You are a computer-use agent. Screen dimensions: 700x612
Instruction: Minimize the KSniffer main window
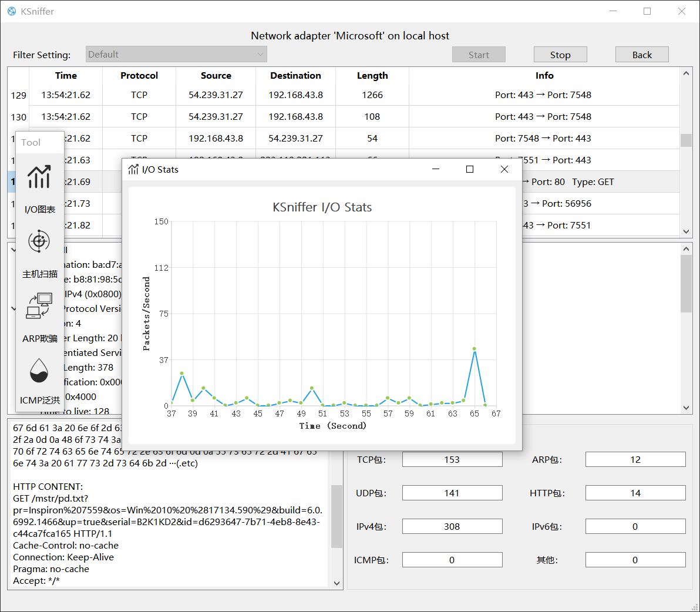click(x=613, y=11)
